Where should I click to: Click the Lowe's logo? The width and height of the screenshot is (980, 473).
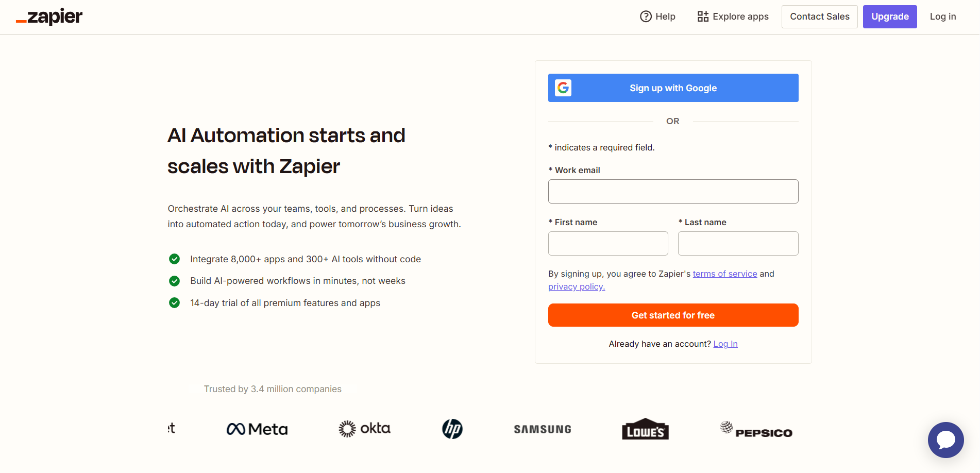tap(645, 429)
